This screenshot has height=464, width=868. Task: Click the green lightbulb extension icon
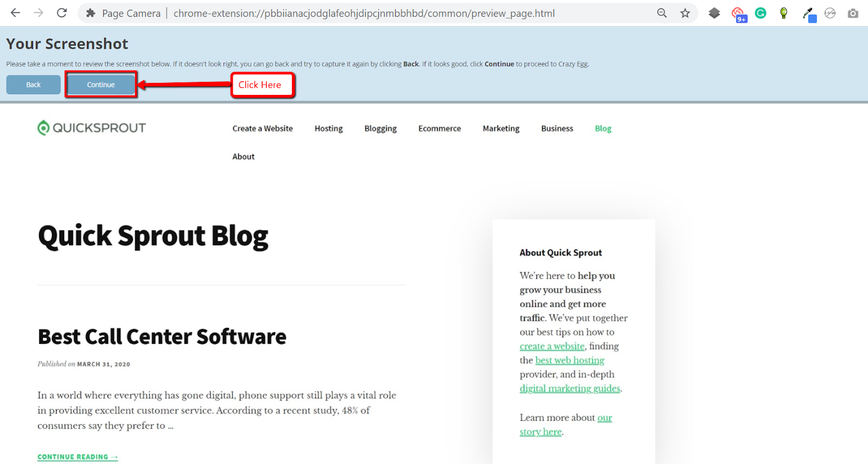[783, 13]
